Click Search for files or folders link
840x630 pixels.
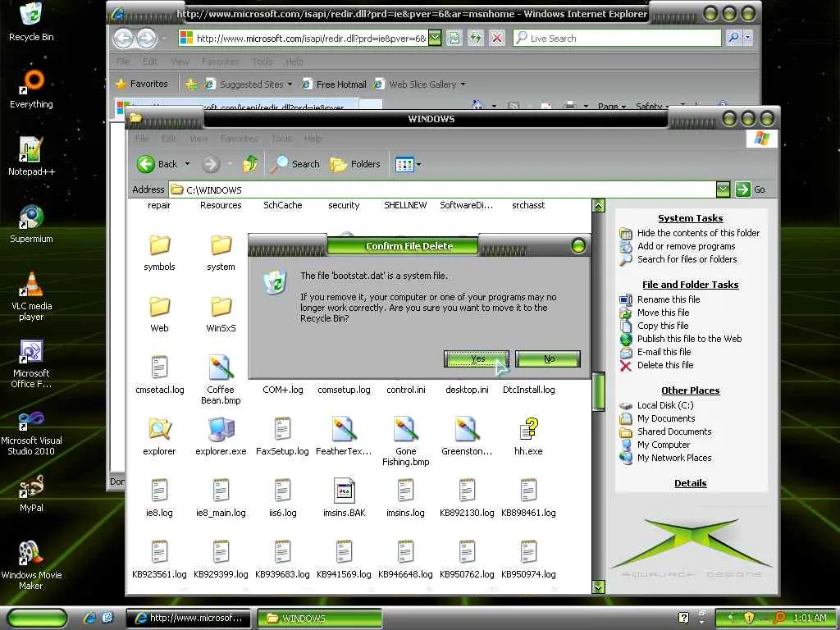[687, 259]
